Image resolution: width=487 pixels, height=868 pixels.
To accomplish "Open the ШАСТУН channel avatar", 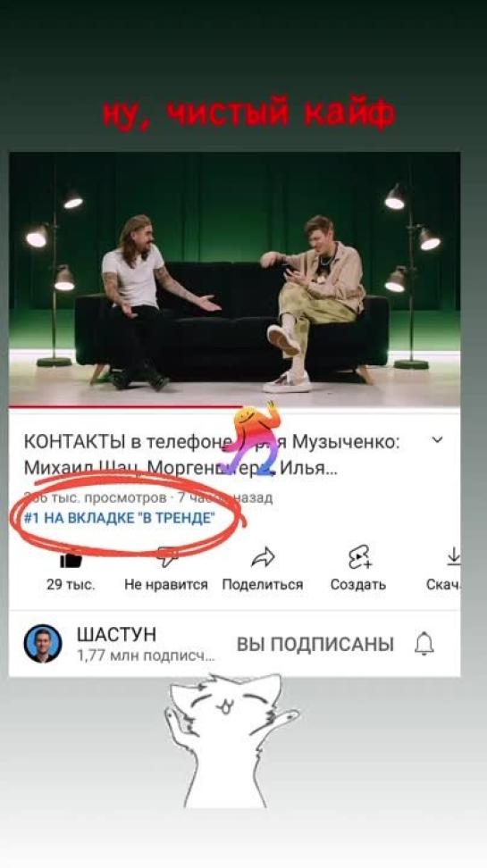I will tap(43, 643).
